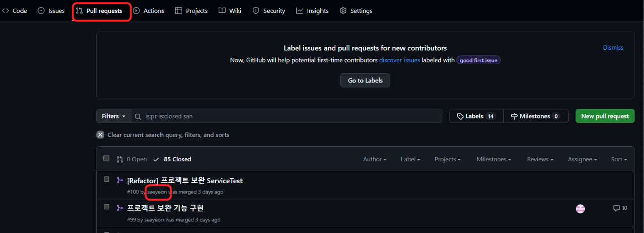This screenshot has height=233, width=644.
Task: Tick the select-all pull requests checkbox
Action: 106,158
